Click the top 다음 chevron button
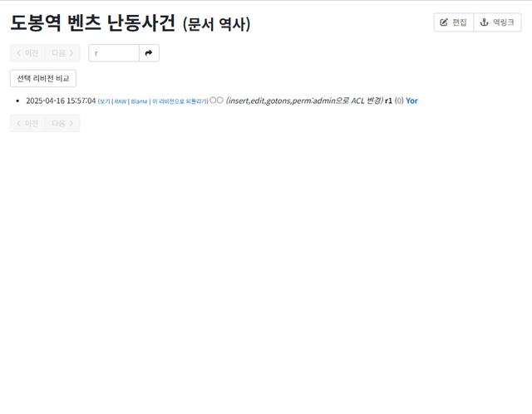The width and height of the screenshot is (532, 414). 62,53
